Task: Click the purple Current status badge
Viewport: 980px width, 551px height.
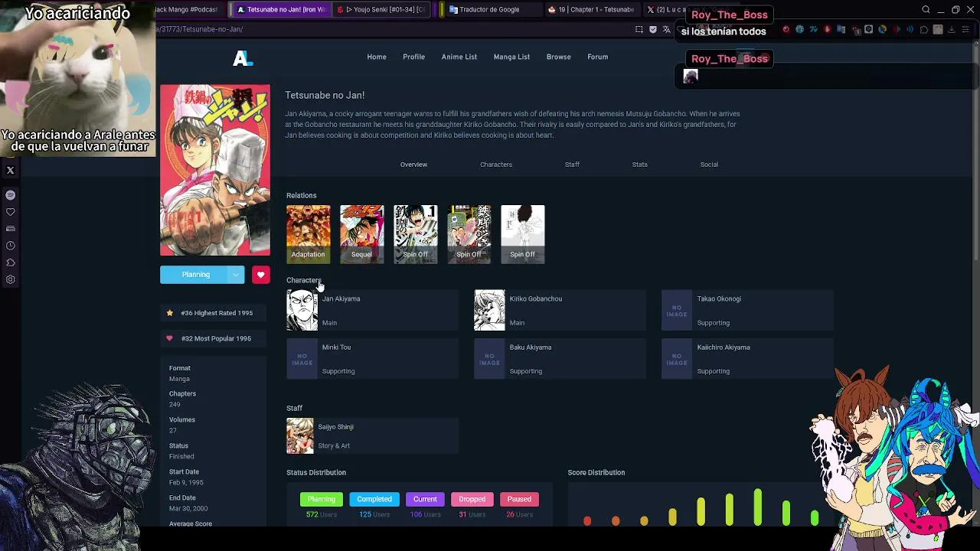Action: [x=425, y=499]
